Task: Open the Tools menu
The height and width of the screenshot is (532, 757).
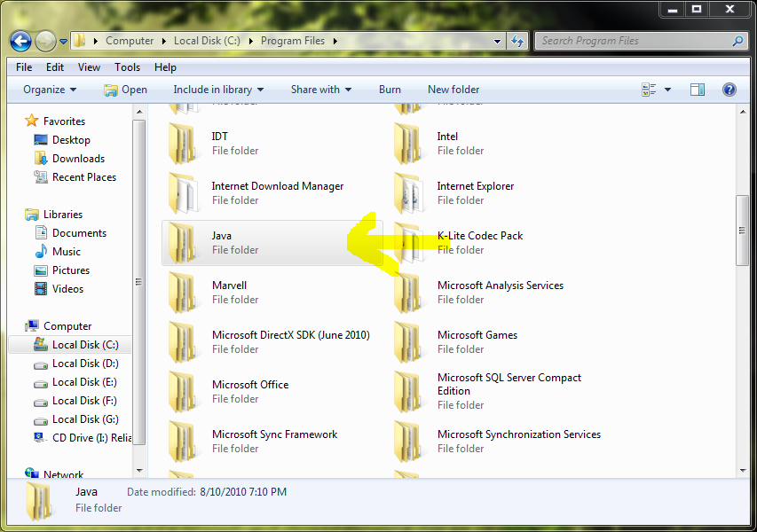Action: (x=128, y=67)
